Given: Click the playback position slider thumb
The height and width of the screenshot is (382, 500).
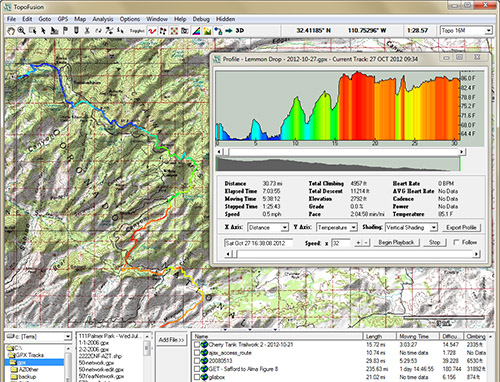Looking at the screenshot, I should click(x=234, y=254).
